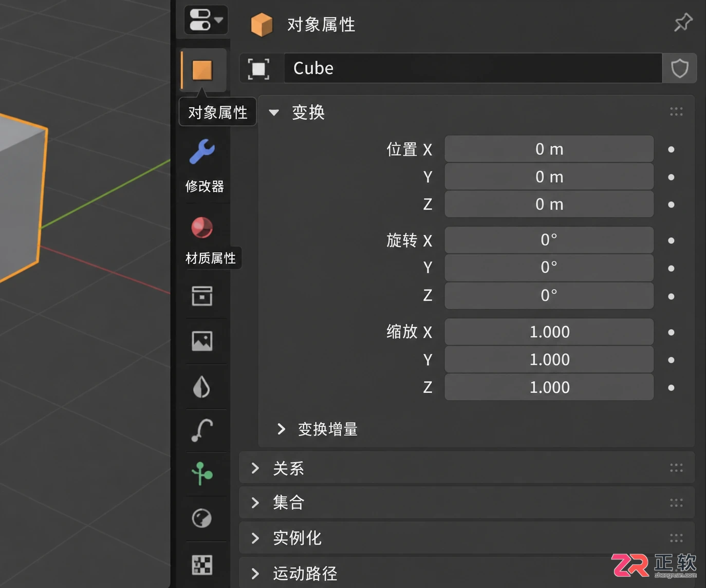
Task: Animate 旋转 Z with its keyframe dot
Action: [671, 296]
